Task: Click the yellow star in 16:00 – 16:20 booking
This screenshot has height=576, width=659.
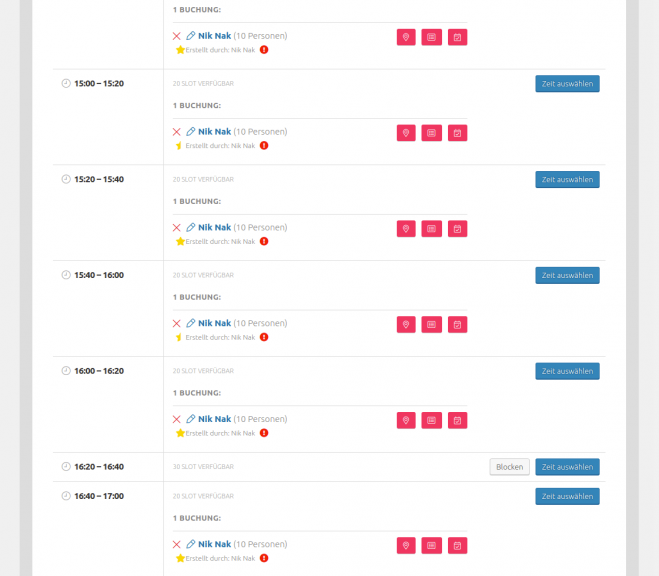Action: click(x=180, y=433)
